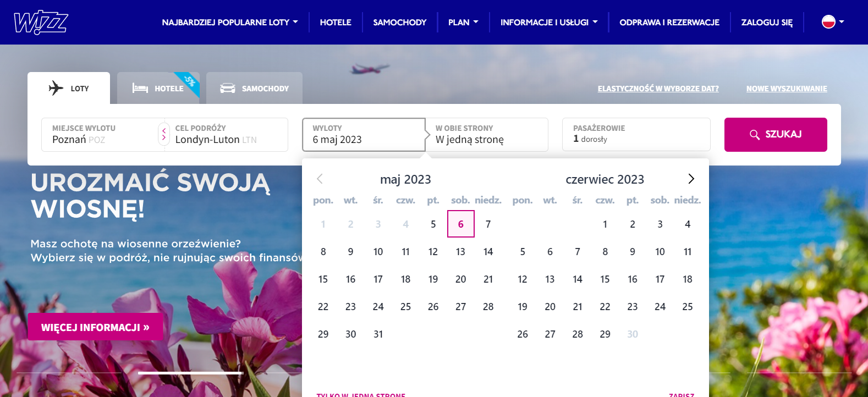Viewport: 868px width, 397px height.
Task: Select 25 June in czerwiec 2023
Action: pyautogui.click(x=688, y=306)
